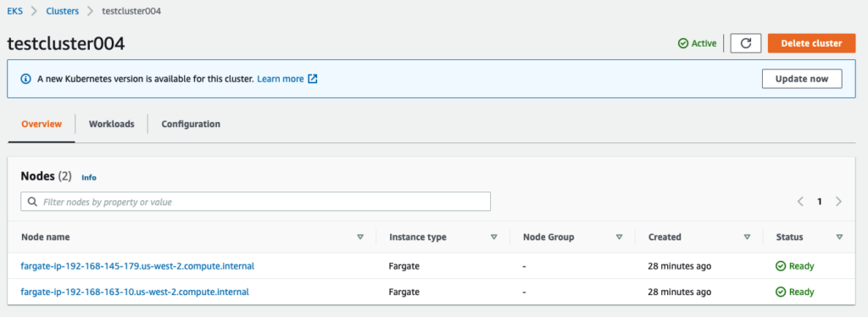The image size is (868, 317).
Task: Sort by Created column arrow
Action: tap(748, 236)
